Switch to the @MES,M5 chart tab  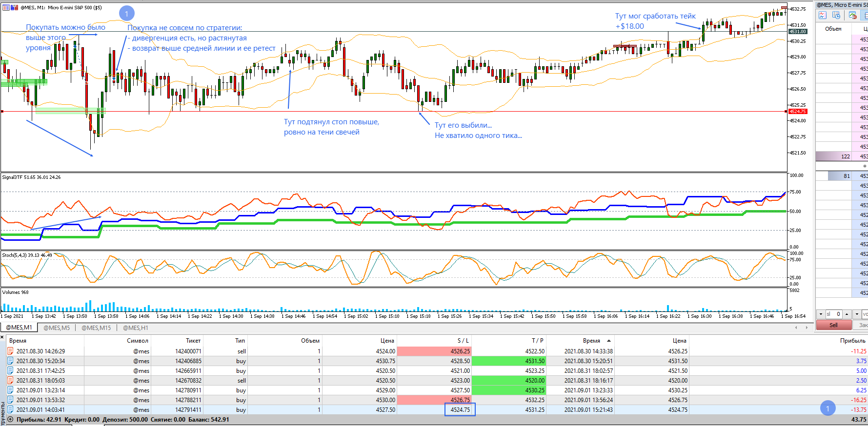[57, 328]
